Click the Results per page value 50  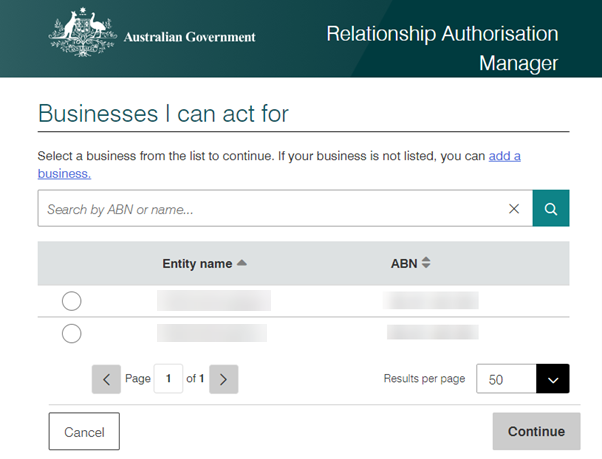tap(506, 379)
